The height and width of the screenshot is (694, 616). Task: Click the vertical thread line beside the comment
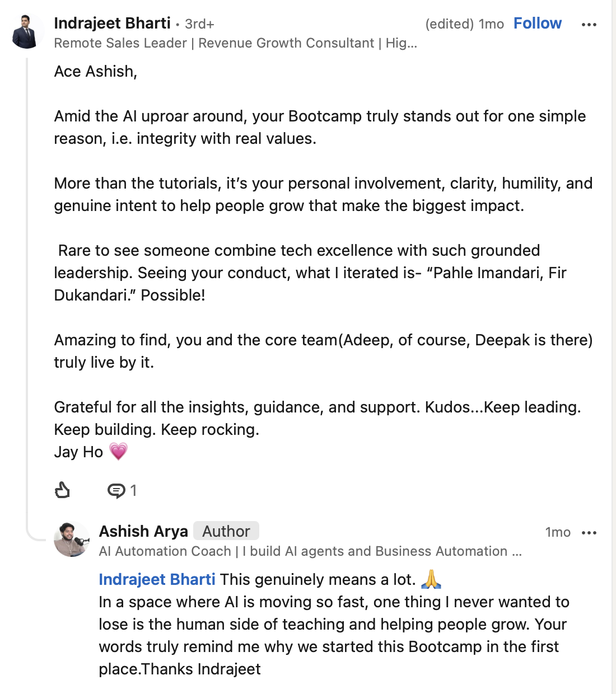click(x=27, y=291)
